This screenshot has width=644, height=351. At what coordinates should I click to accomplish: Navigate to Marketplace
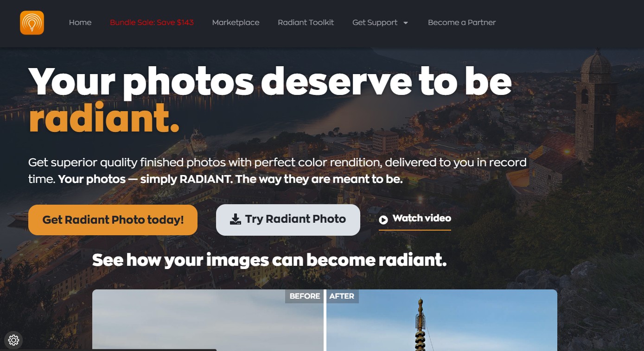(236, 22)
